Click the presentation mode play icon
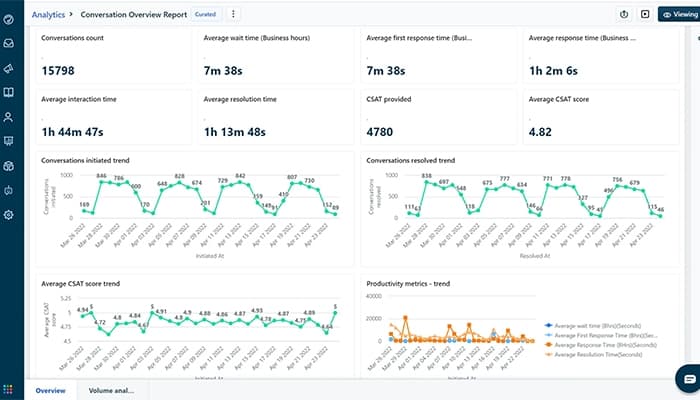This screenshot has width=700, height=400. 645,14
